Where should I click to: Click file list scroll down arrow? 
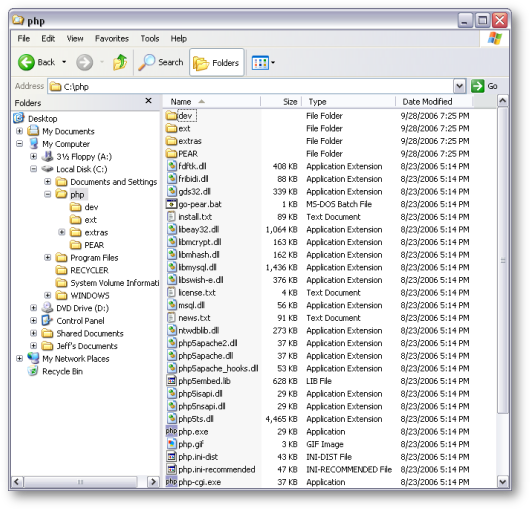point(503,481)
